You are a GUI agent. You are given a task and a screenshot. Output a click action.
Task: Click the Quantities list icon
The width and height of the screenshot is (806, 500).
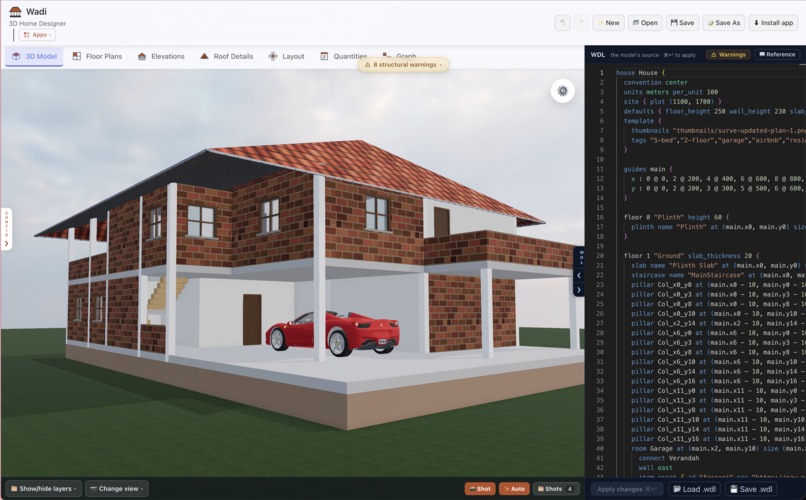tap(324, 56)
